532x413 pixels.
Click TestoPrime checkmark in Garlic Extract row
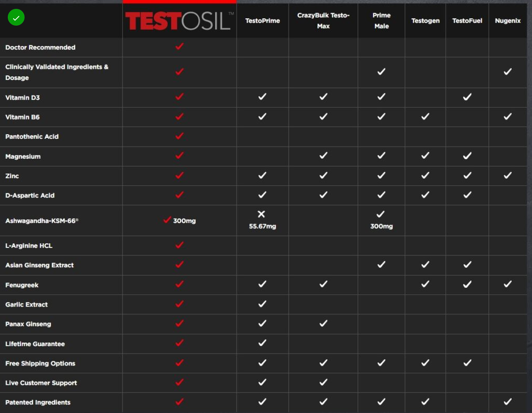262,304
